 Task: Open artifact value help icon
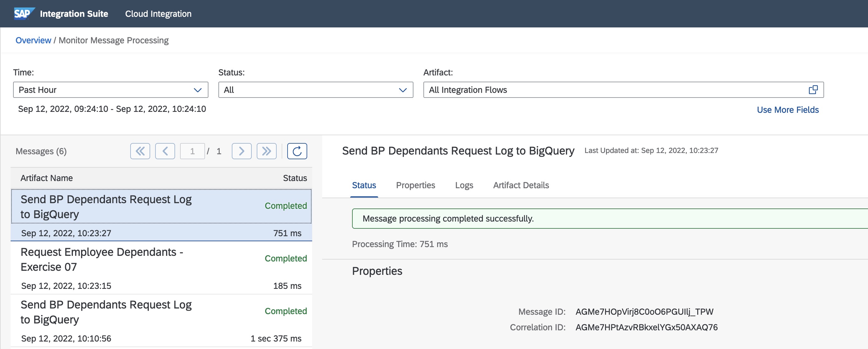[813, 90]
